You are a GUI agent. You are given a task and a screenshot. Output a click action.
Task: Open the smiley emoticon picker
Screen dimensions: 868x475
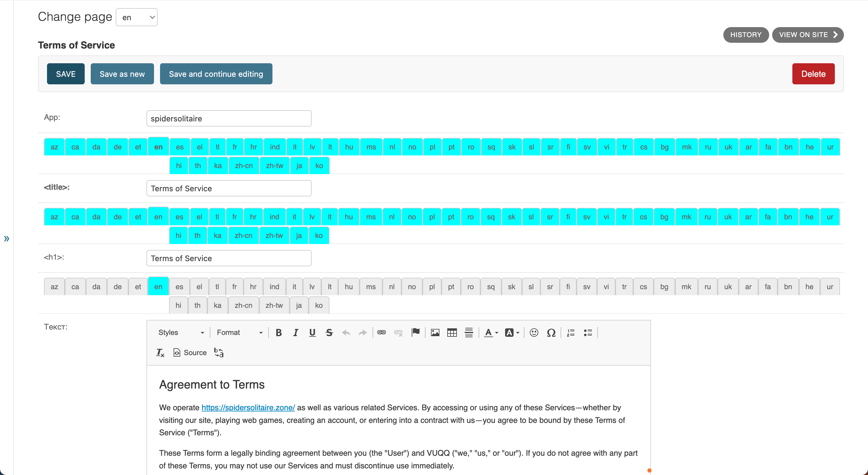(534, 333)
